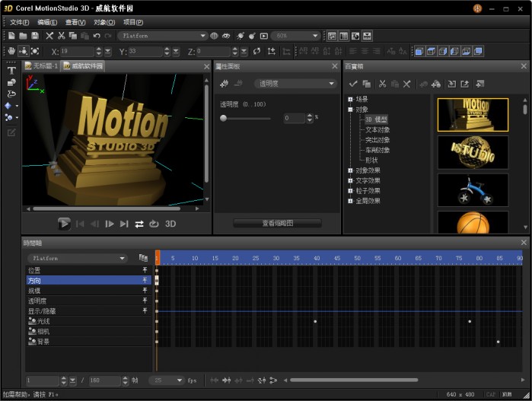Click the resize object tool icon
The image size is (532, 401).
tap(34, 51)
